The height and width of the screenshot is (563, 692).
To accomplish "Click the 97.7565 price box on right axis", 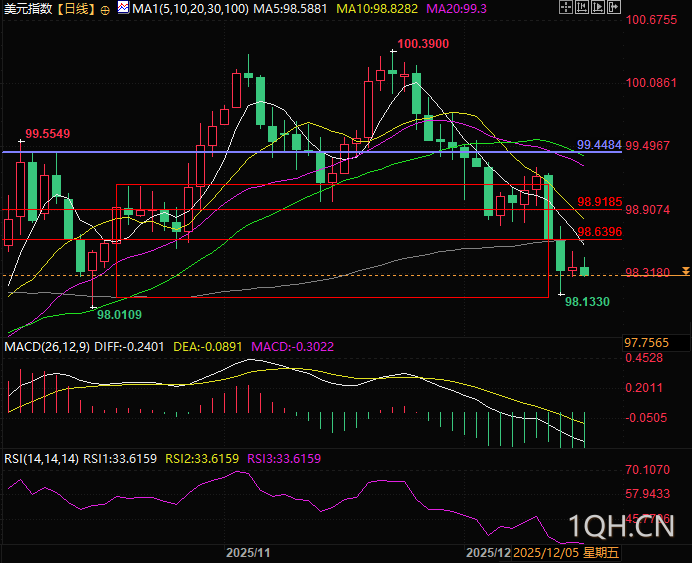I will (x=647, y=343).
